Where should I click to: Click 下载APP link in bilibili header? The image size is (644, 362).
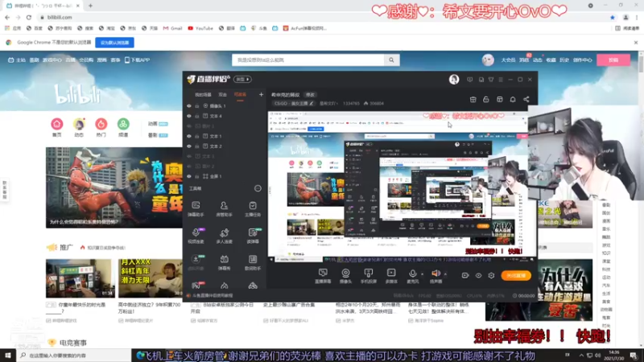pos(137,60)
